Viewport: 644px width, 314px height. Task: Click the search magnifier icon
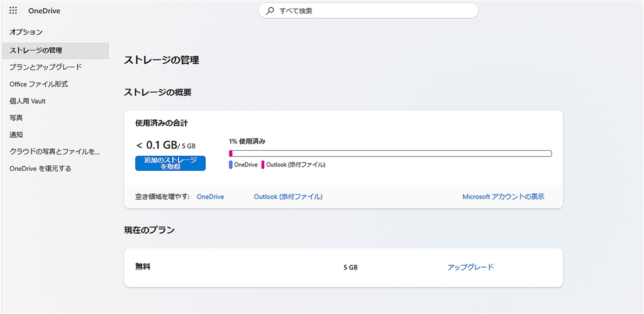(x=270, y=11)
